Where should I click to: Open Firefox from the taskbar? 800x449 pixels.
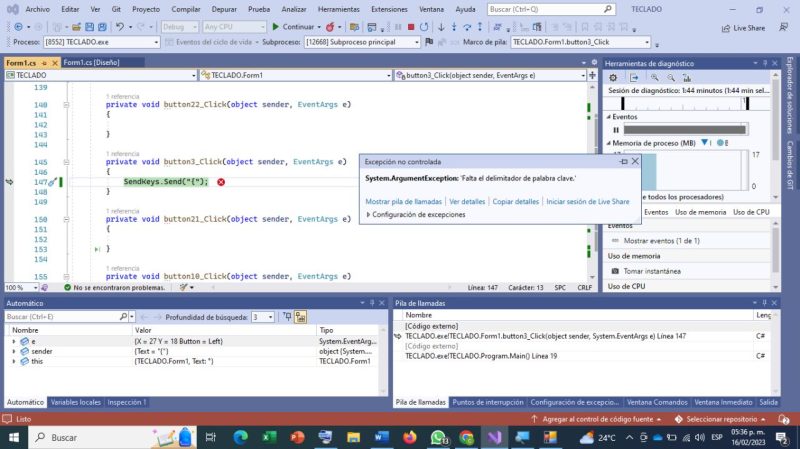[x=410, y=437]
